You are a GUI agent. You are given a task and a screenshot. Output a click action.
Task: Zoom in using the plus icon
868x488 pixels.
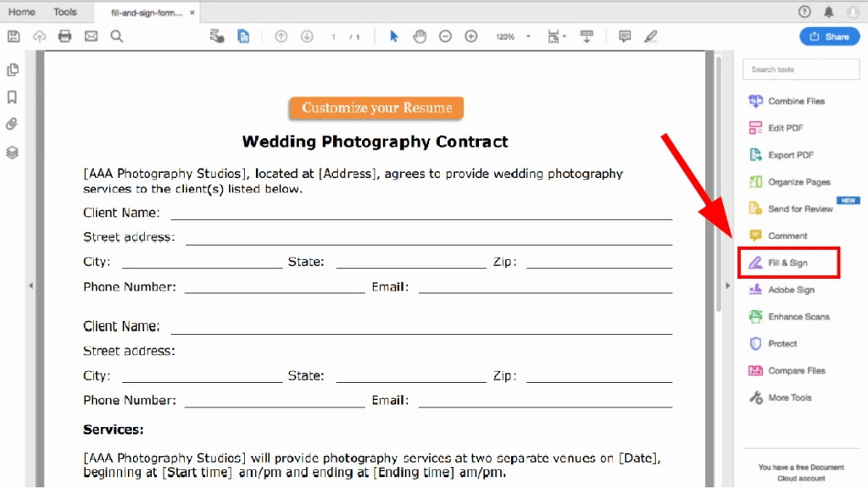470,36
